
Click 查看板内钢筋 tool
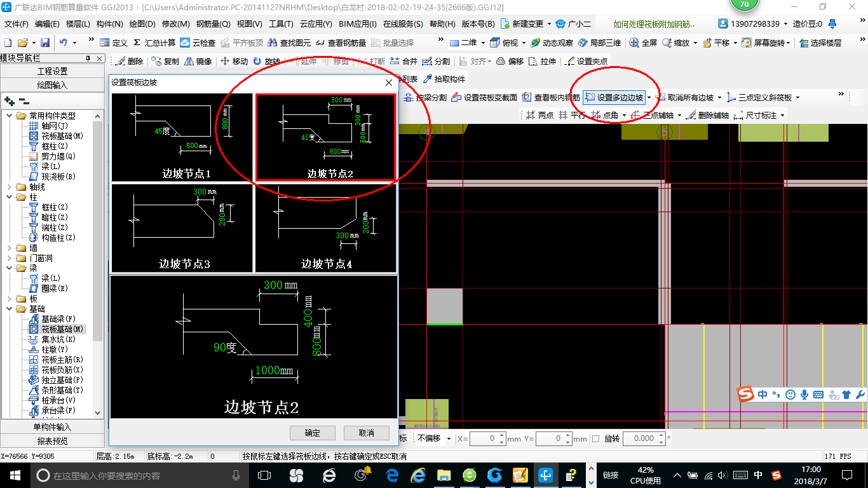tap(551, 98)
